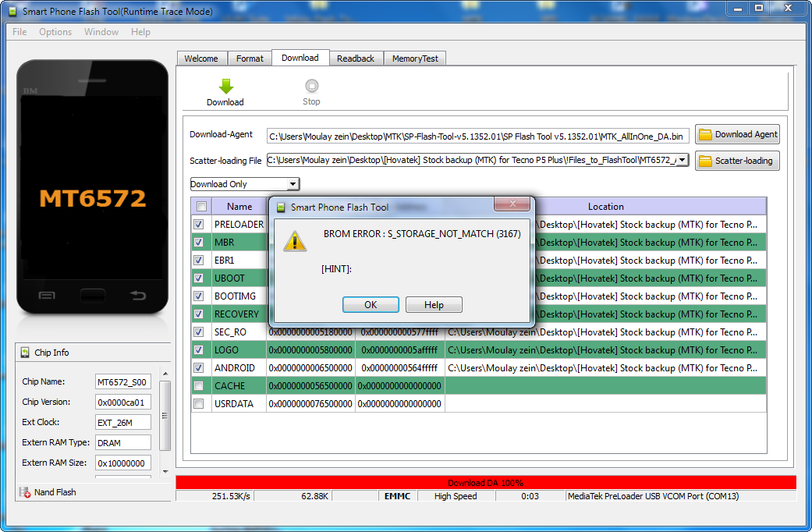Uncheck the UBOOT partition checkbox
This screenshot has width=812, height=532.
pos(198,278)
